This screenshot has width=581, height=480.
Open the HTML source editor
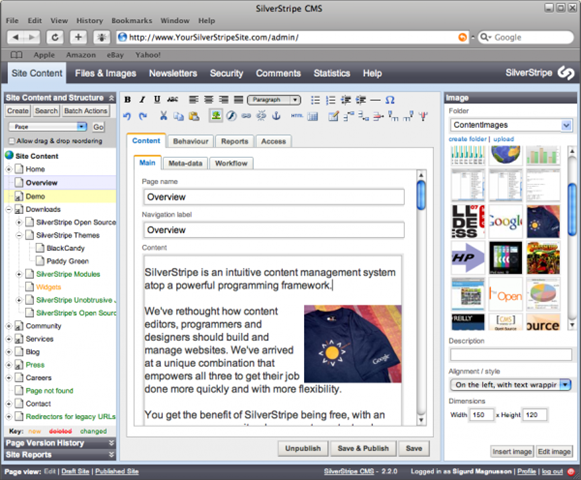296,116
